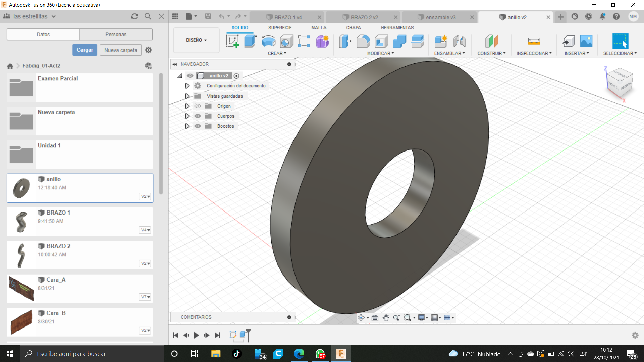
Task: Select the Joint tool in Ensamblar
Action: 459,41
